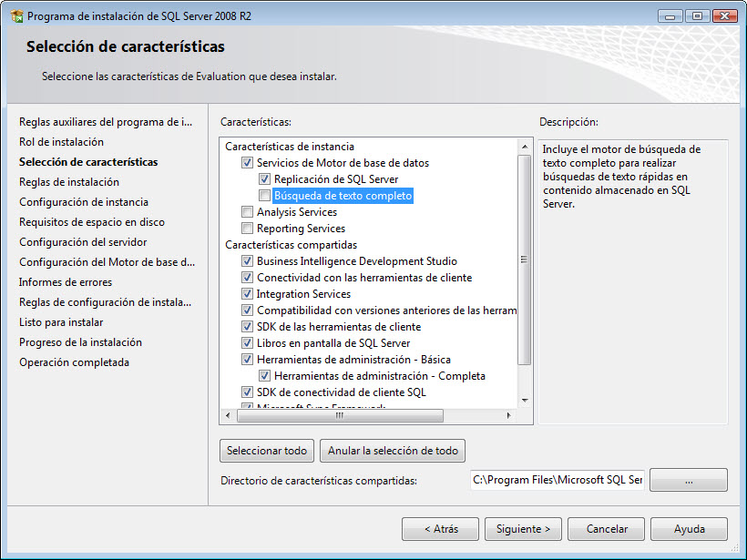Viewport: 747px width, 560px height.
Task: Select step Rol de instalación
Action: 61,142
